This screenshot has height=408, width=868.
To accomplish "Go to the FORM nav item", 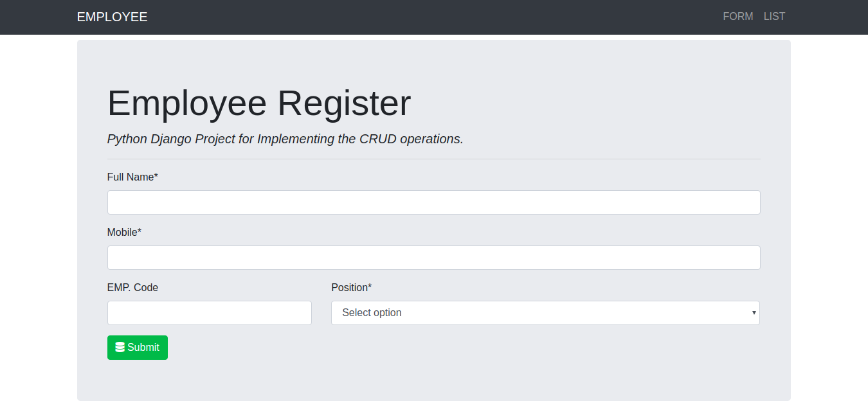I will click(737, 17).
